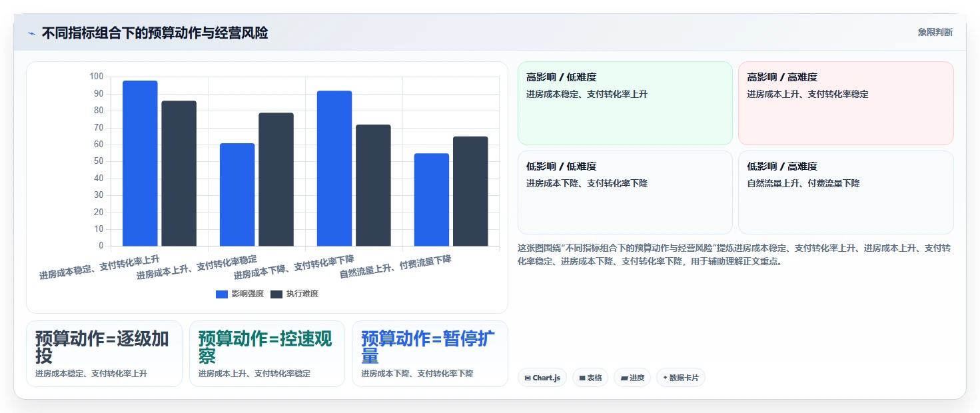Click the 数据卡片 chip star icon
This screenshot has width=980, height=413.
tap(665, 378)
